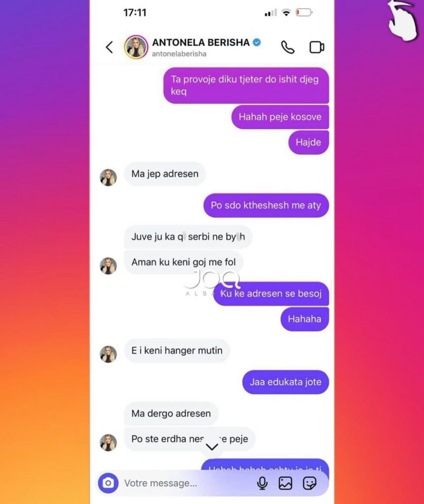This screenshot has height=504, width=424.
Task: Select the 'Hahah peje kosove' message bubble
Action: click(280, 117)
